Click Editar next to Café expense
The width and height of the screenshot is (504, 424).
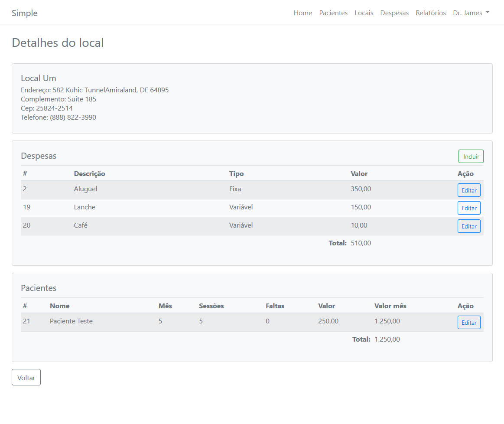click(468, 226)
